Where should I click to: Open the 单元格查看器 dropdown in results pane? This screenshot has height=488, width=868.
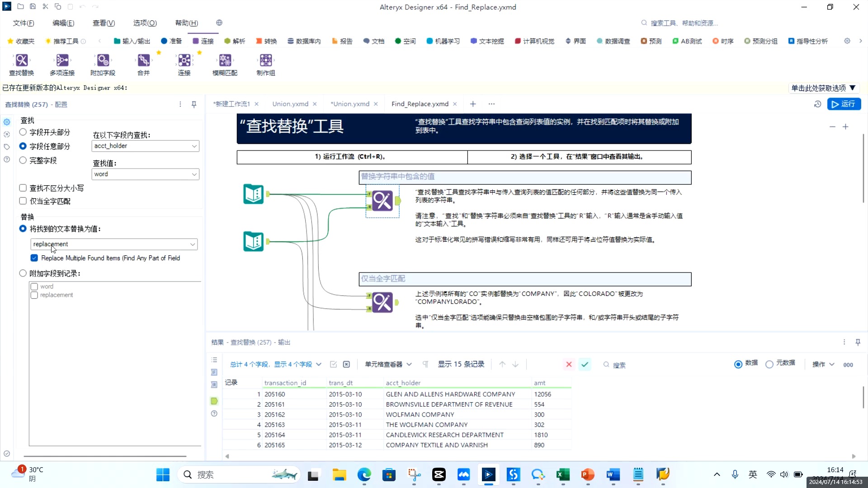click(x=387, y=364)
